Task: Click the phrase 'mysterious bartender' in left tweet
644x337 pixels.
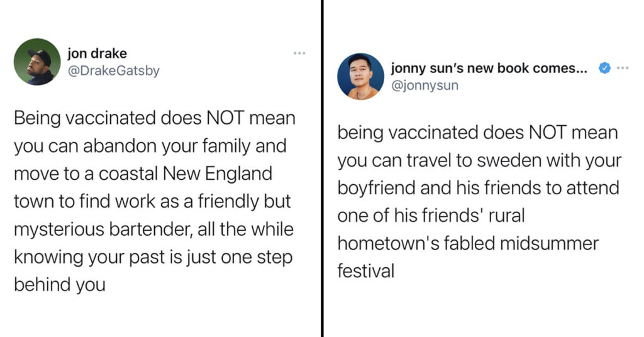Action: click(103, 229)
